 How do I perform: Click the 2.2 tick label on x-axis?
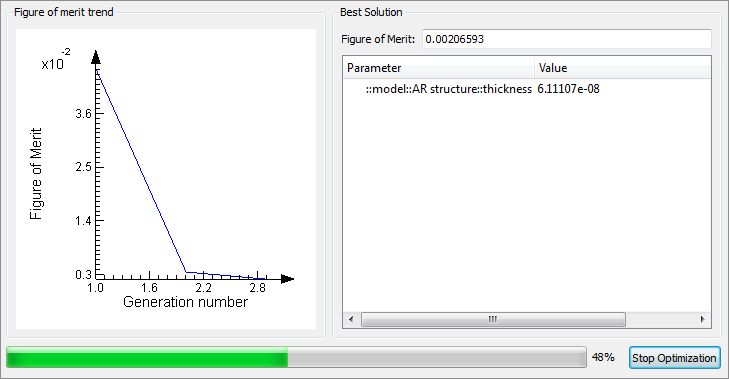[203, 288]
